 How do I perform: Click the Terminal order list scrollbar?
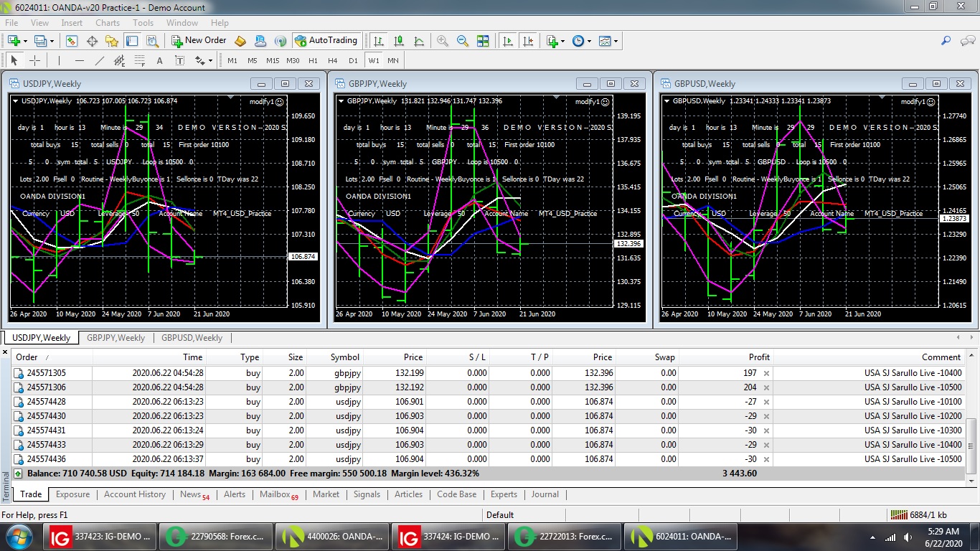click(x=973, y=445)
